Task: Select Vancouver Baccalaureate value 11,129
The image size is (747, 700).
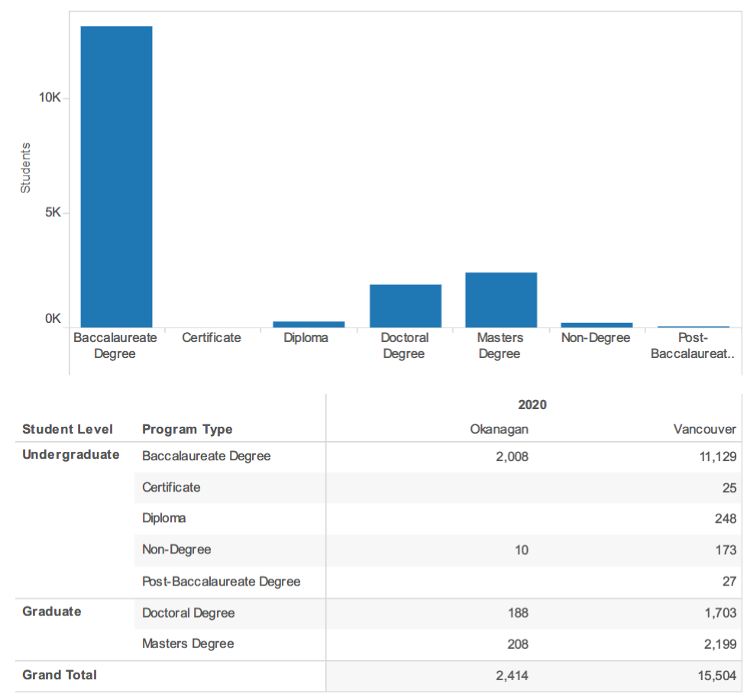Action: (717, 456)
